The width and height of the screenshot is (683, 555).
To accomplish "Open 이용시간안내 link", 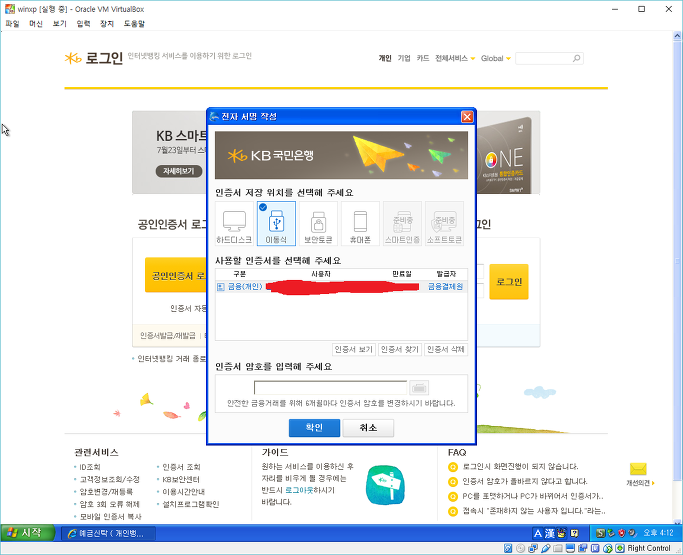I will coord(183,491).
